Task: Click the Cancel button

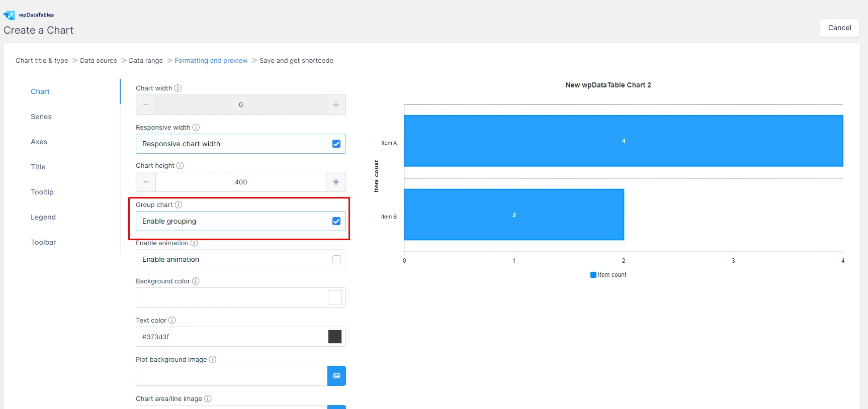Action: (839, 28)
